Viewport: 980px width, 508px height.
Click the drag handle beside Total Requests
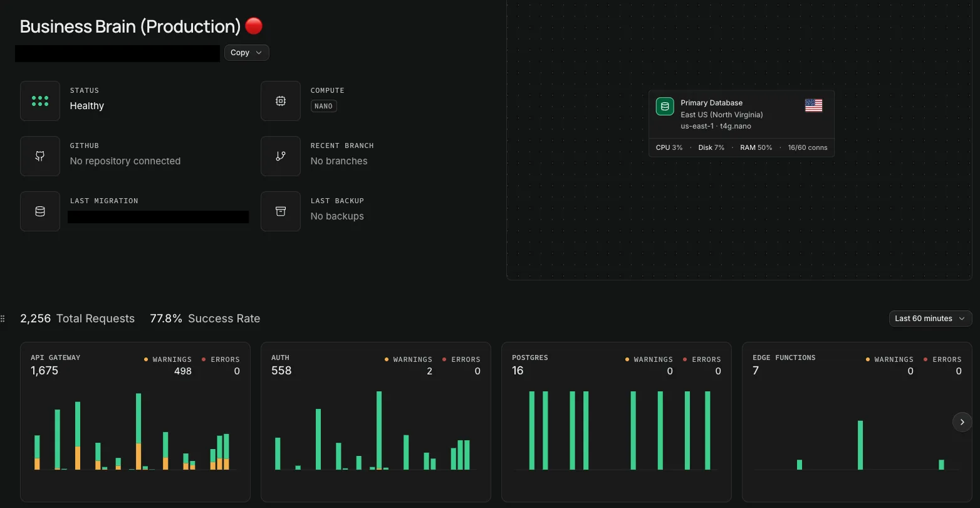(x=3, y=319)
